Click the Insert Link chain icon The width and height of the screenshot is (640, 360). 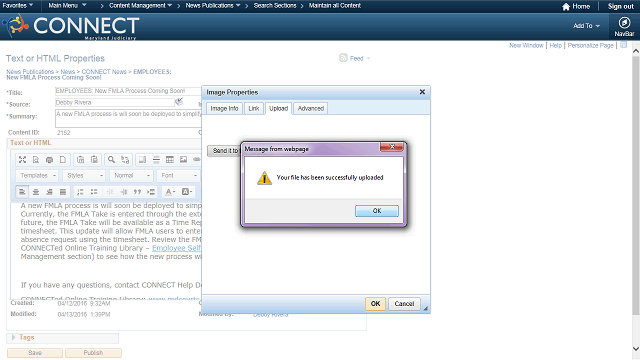[196, 160]
